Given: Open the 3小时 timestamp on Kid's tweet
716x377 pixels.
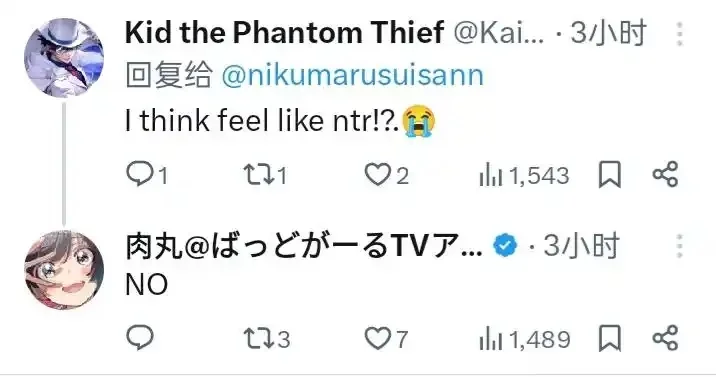Looking at the screenshot, I should pyautogui.click(x=608, y=33).
